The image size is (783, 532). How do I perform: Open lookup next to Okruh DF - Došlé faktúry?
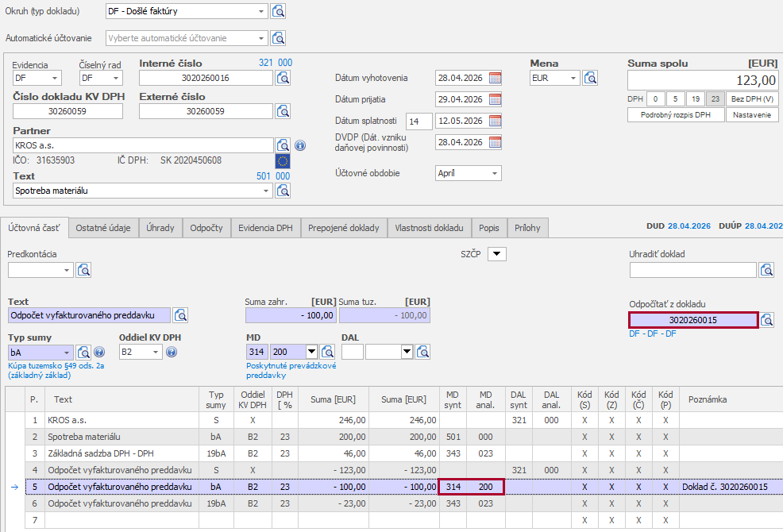coord(278,11)
